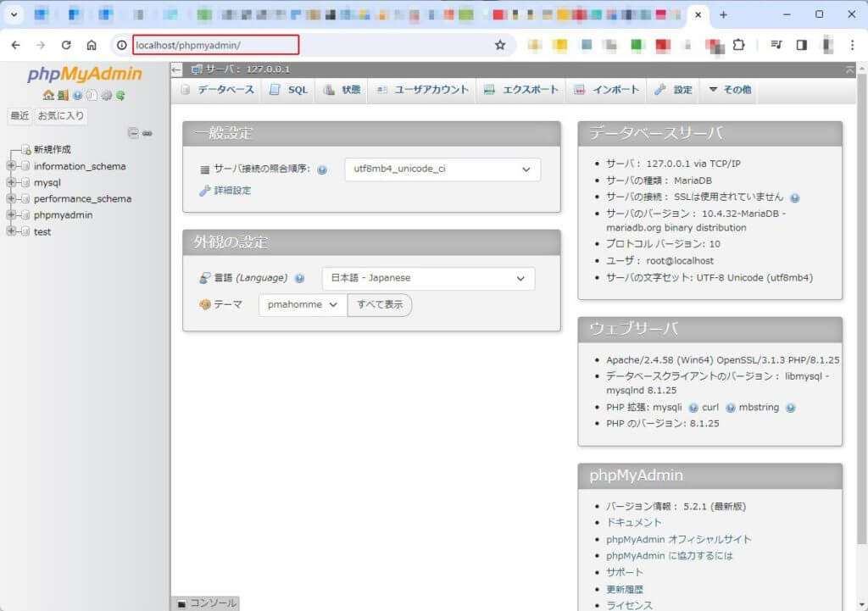Screen dimensions: 868x611
Task: Open the コンソール console bar
Action: 205,603
